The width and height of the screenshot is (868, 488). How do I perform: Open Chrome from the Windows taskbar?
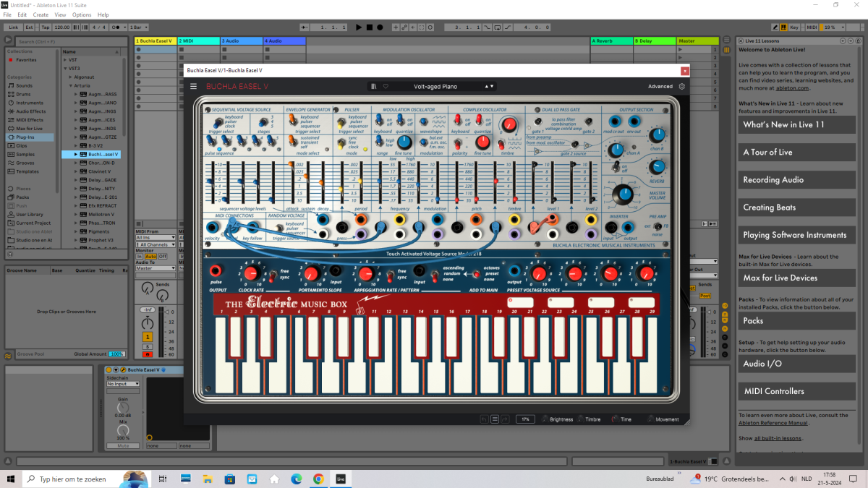[318, 479]
